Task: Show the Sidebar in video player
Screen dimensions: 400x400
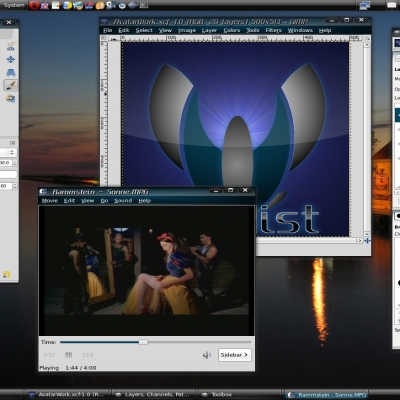Action: [234, 355]
